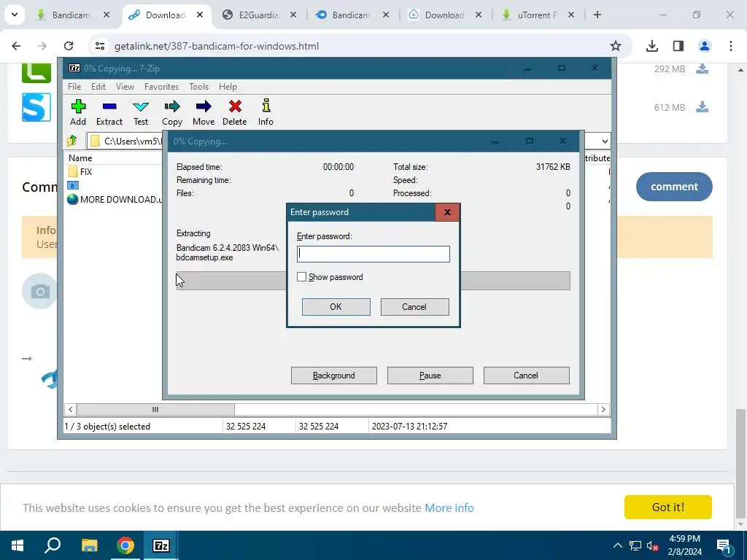Click the Name column header in 7-Zip
The height and width of the screenshot is (560, 747).
click(x=80, y=158)
